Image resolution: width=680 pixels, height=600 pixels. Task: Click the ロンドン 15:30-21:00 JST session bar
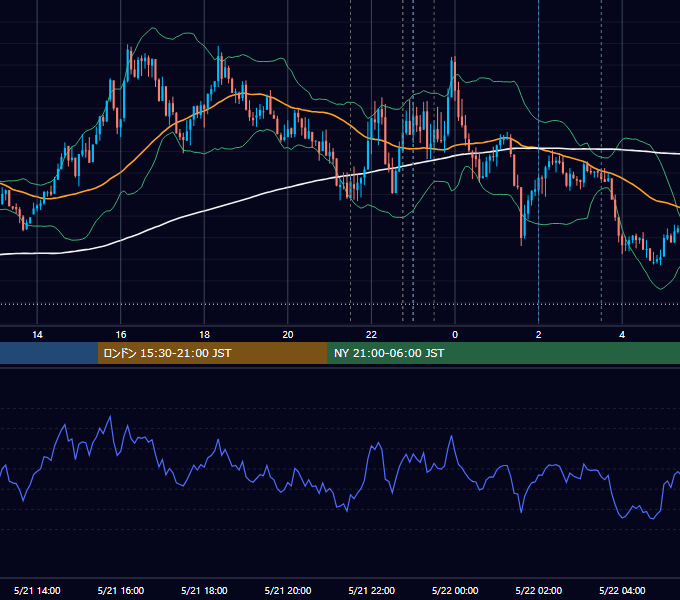pyautogui.click(x=212, y=353)
